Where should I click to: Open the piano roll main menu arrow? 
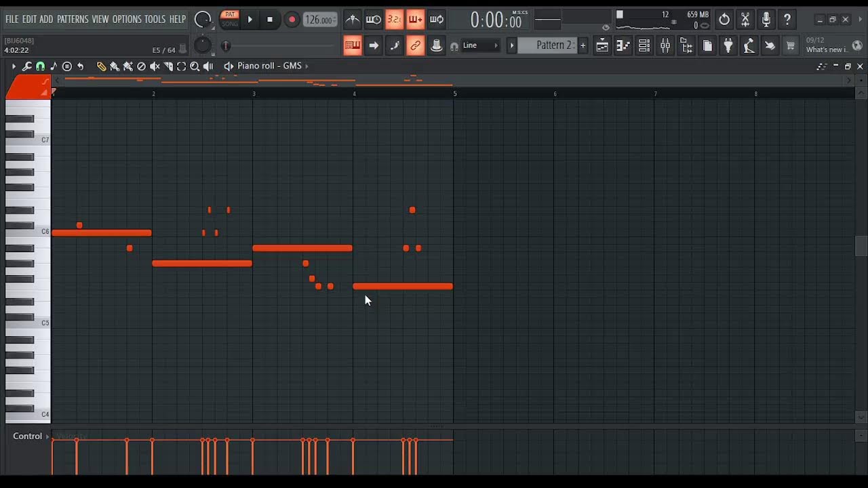[14, 66]
